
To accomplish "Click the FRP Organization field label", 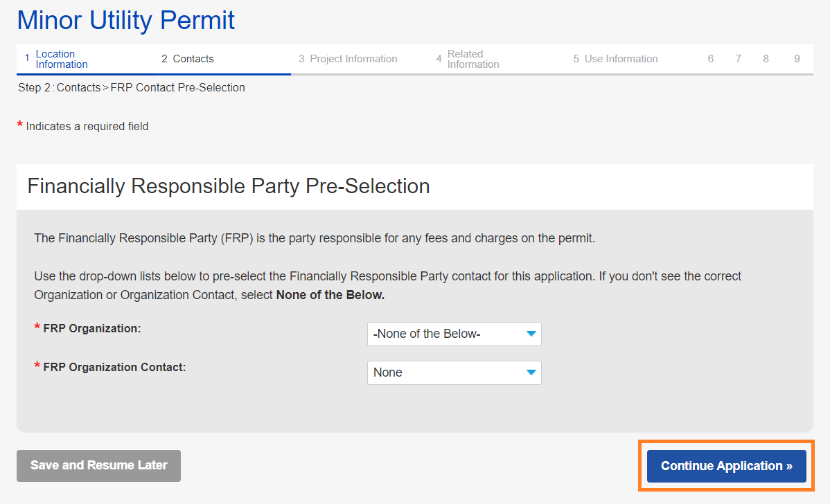I will pyautogui.click(x=92, y=328).
